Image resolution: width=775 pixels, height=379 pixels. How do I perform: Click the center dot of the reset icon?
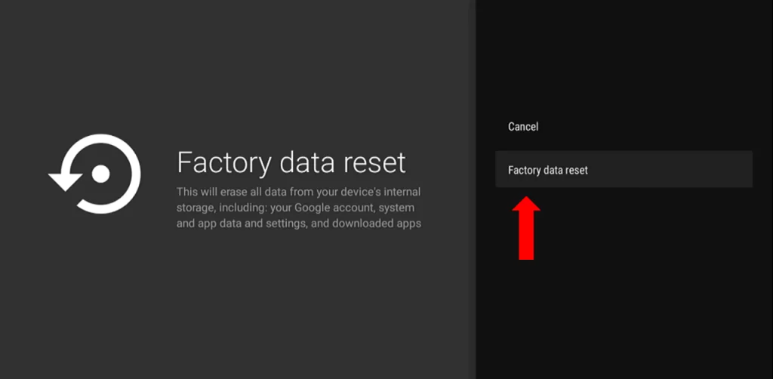[x=101, y=174]
